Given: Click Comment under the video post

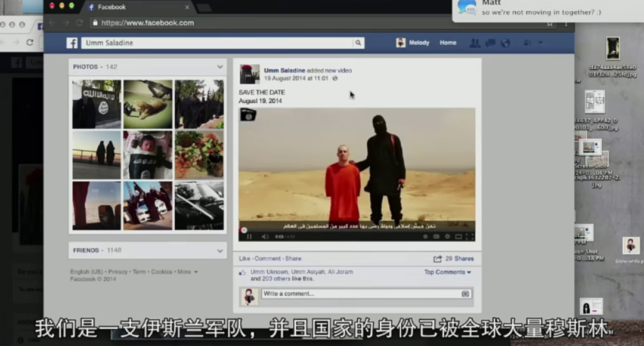Looking at the screenshot, I should point(267,259).
